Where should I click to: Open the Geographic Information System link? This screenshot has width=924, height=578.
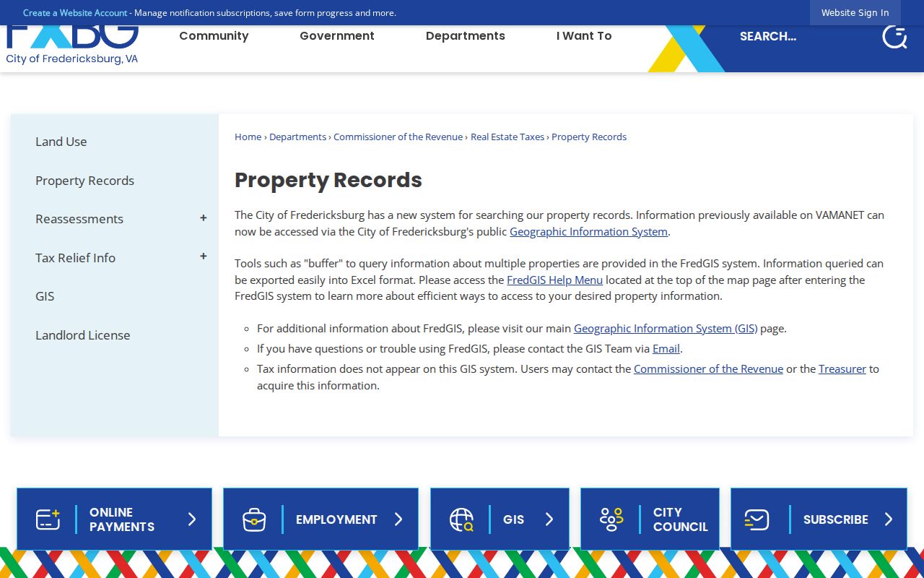588,232
